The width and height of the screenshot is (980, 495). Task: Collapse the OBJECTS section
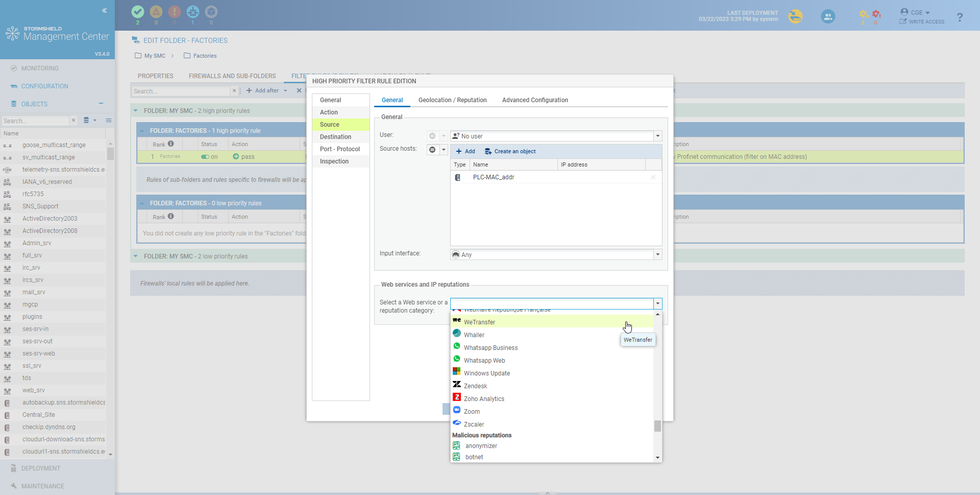[101, 104]
